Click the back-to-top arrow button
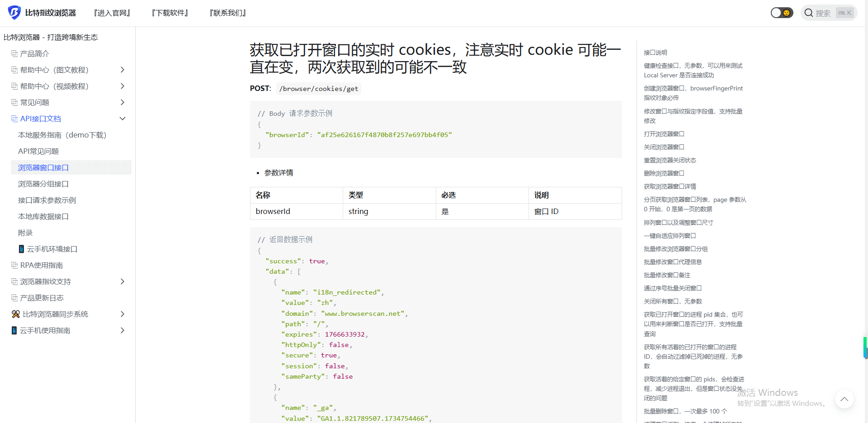868x423 pixels. point(844,399)
